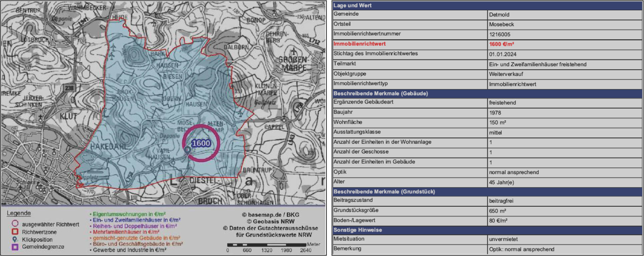Click the Baujahr value '1978'
Screen dimensions: 644x256
pos(495,113)
